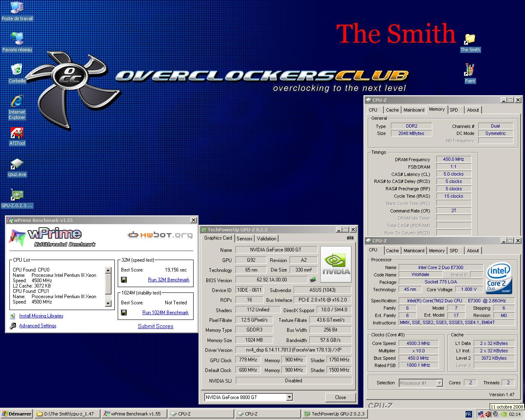Open About tab in lower CPU-Z window
The width and height of the screenshot is (525, 420).
pos(472,251)
